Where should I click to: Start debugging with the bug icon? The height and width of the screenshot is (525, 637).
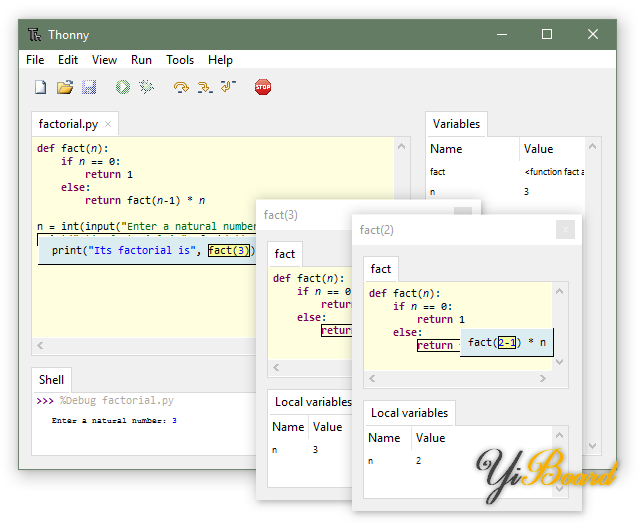pos(147,88)
